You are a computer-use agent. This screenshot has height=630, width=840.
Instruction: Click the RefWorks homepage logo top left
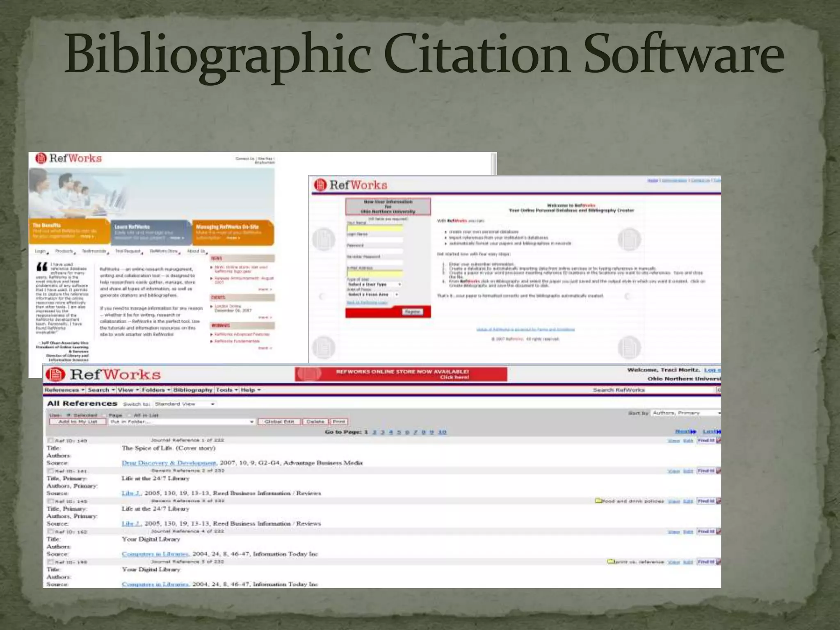(68, 158)
